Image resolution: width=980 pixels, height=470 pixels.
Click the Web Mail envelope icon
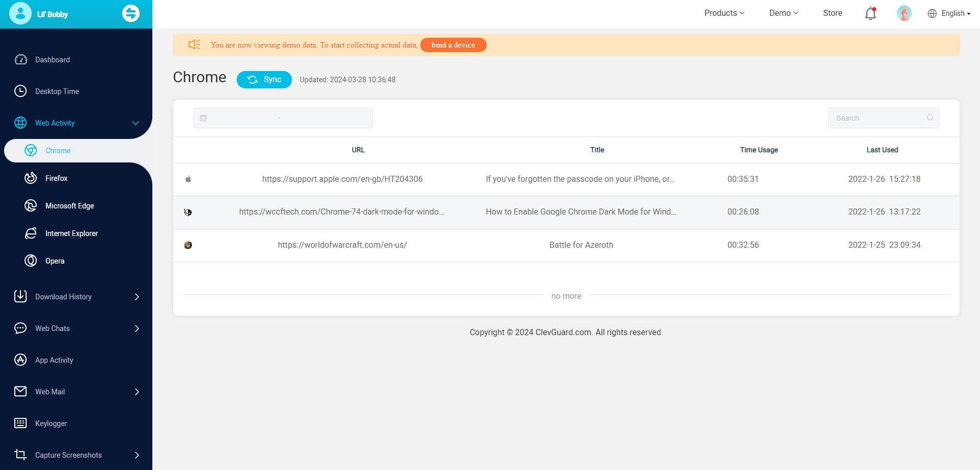pos(20,392)
